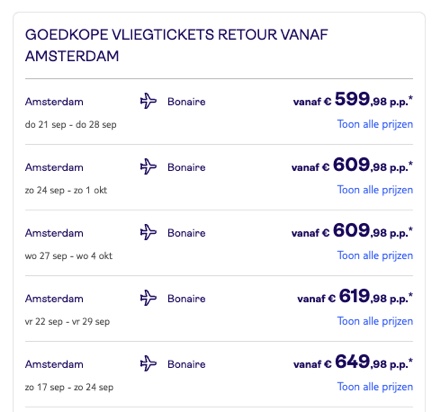Click the date range zo 24 sep - zo 1 okt
The width and height of the screenshot is (432, 412).
[66, 190]
